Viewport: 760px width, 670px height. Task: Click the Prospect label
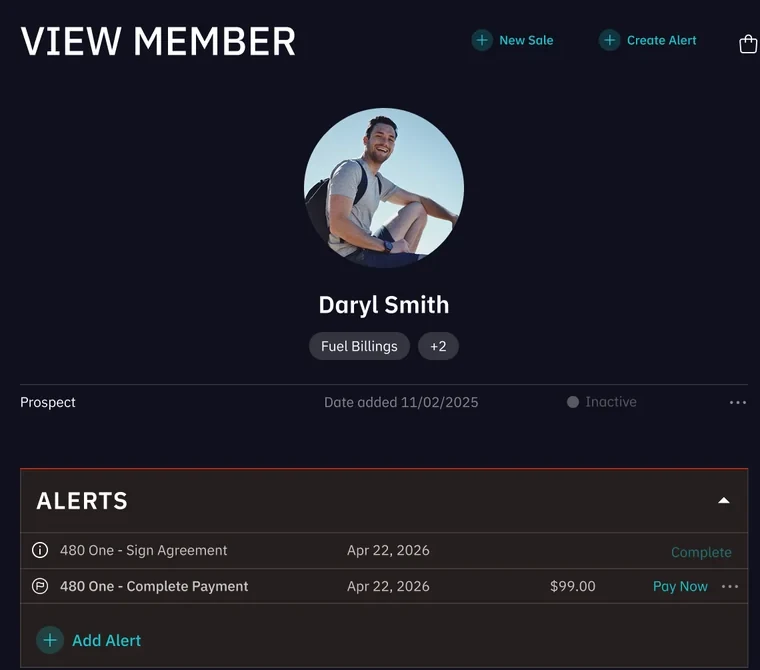point(48,402)
